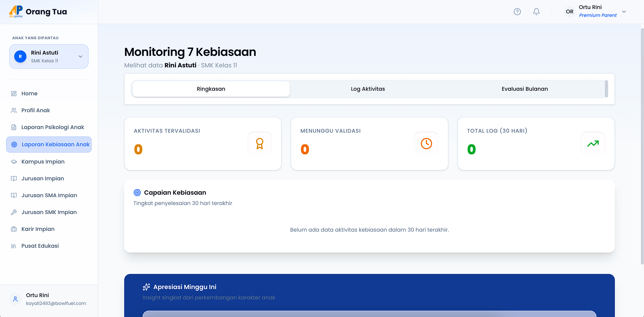
Task: Switch to the Log Aktivitas tab
Action: [x=368, y=89]
